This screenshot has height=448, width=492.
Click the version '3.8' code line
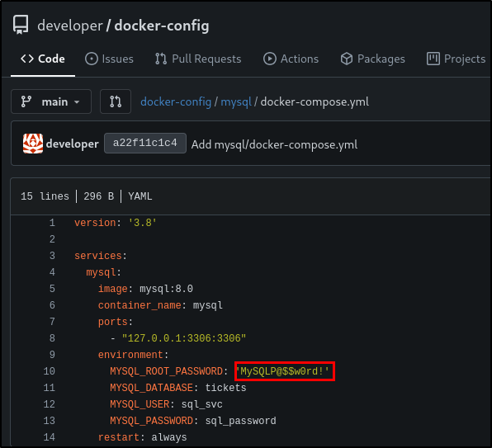click(116, 223)
